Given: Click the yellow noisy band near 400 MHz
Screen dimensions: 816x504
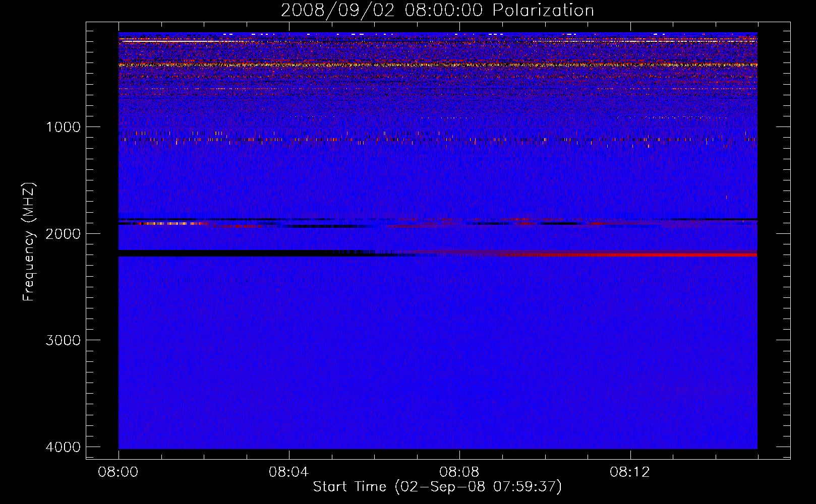Looking at the screenshot, I should (438, 65).
